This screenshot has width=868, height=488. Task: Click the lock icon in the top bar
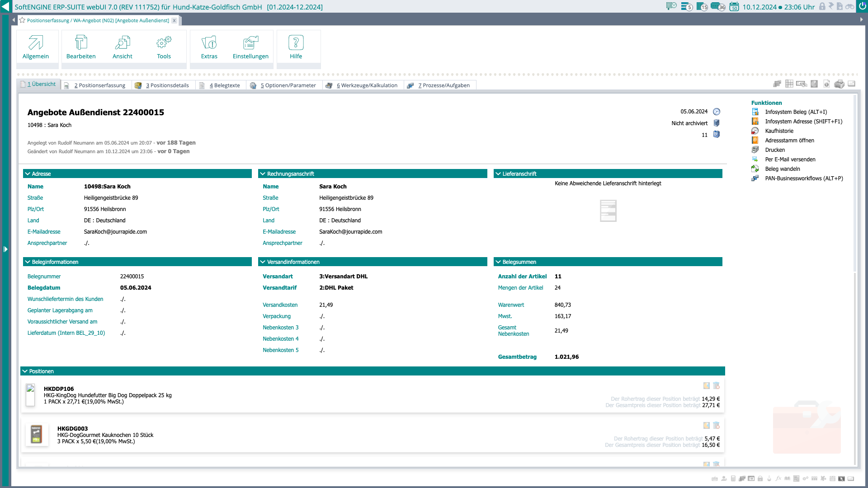(x=822, y=7)
